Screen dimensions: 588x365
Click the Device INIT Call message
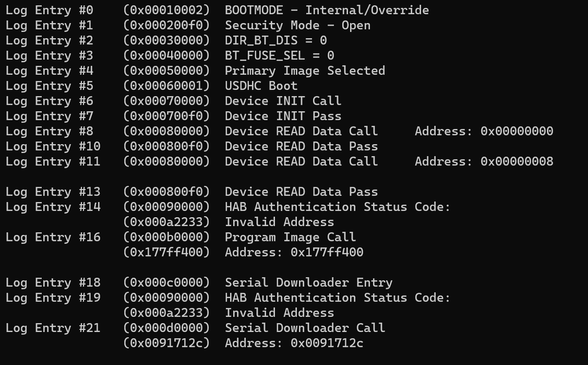(x=283, y=101)
